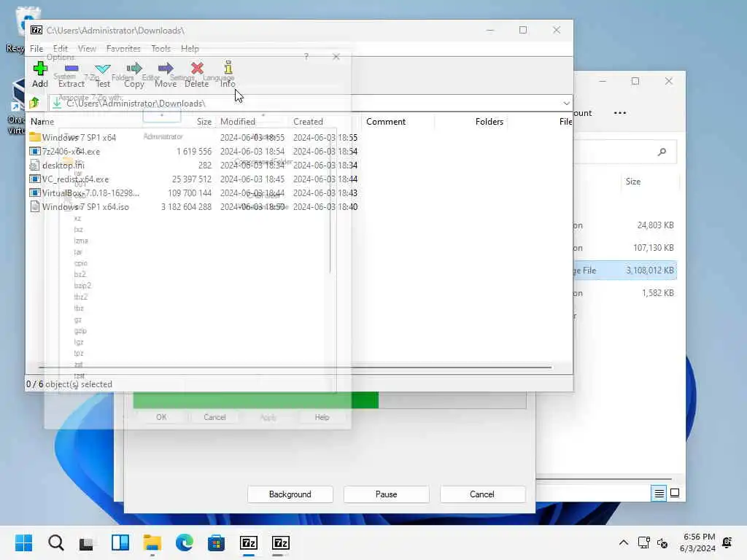Click search icon in Explorer window
Image resolution: width=747 pixels, height=560 pixels.
[662, 152]
